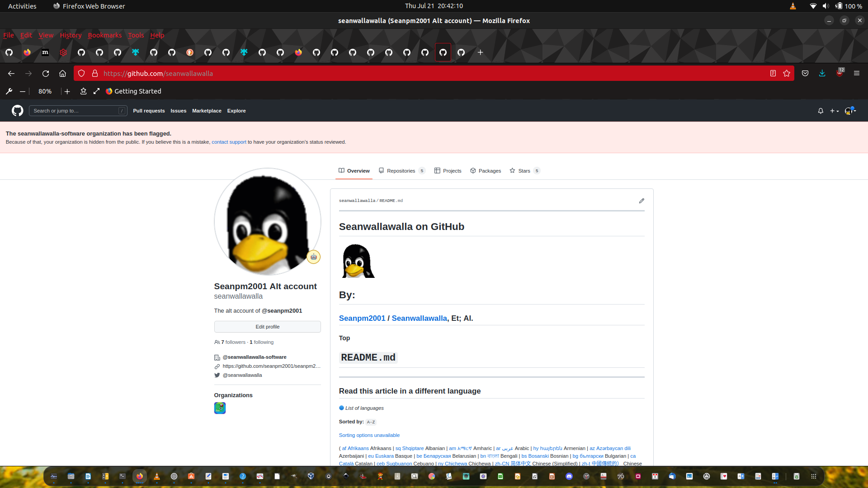868x488 pixels.
Task: Open the File menu
Action: pyautogui.click(x=9, y=35)
